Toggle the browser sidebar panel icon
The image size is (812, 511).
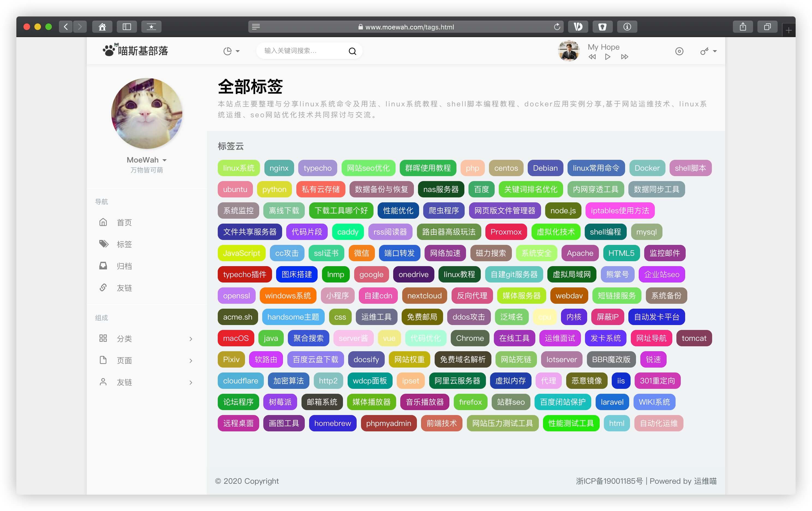coord(127,27)
